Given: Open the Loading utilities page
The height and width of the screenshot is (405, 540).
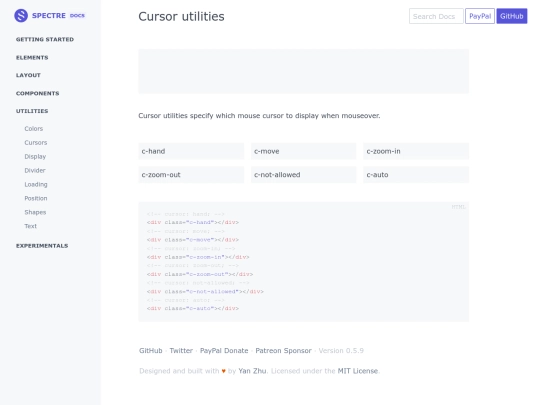Looking at the screenshot, I should pos(36,184).
